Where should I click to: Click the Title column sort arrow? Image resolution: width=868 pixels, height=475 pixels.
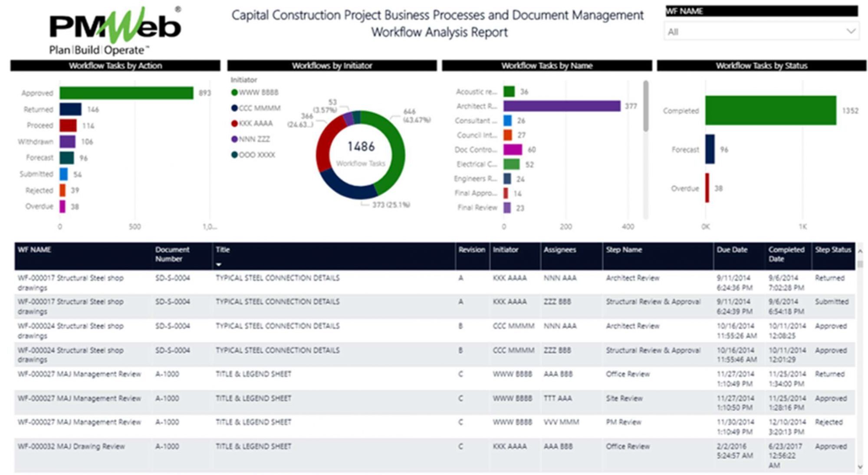click(x=219, y=264)
